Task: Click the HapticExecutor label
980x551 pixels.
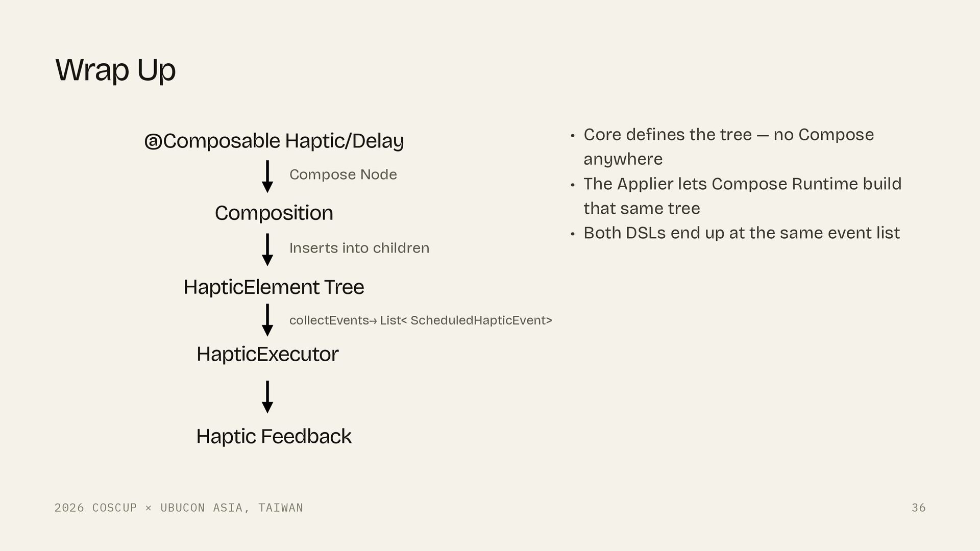Action: tap(267, 354)
